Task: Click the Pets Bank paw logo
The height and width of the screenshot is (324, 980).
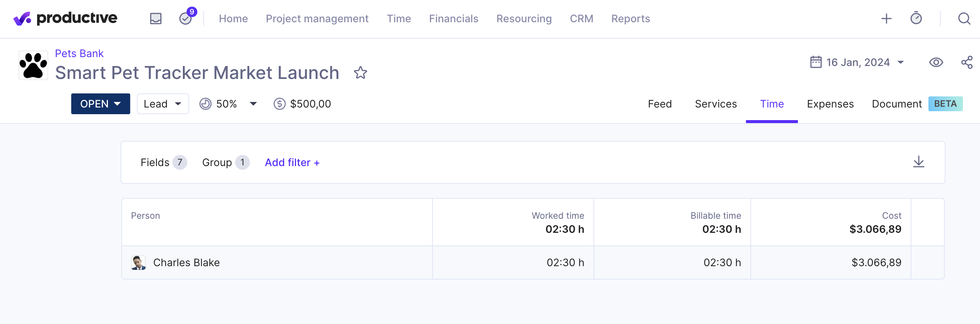Action: (33, 65)
